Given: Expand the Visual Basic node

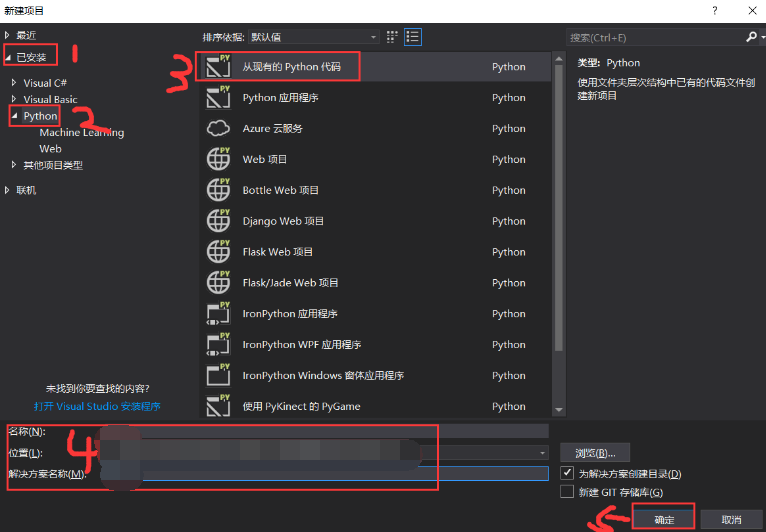Looking at the screenshot, I should pos(14,99).
